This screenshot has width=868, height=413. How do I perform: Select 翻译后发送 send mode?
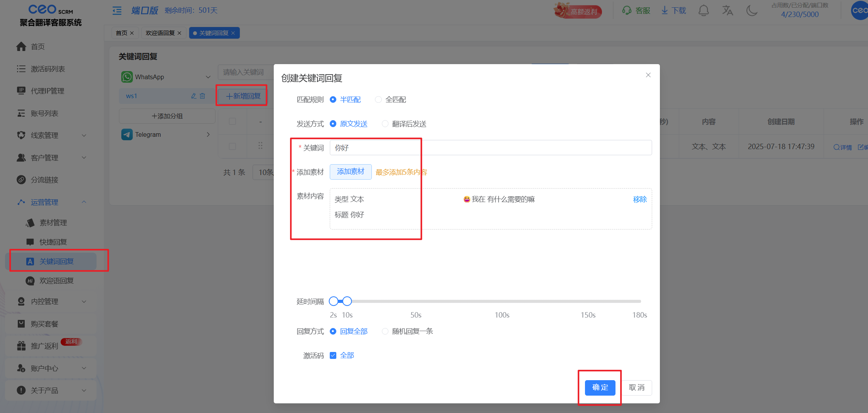[404, 124]
